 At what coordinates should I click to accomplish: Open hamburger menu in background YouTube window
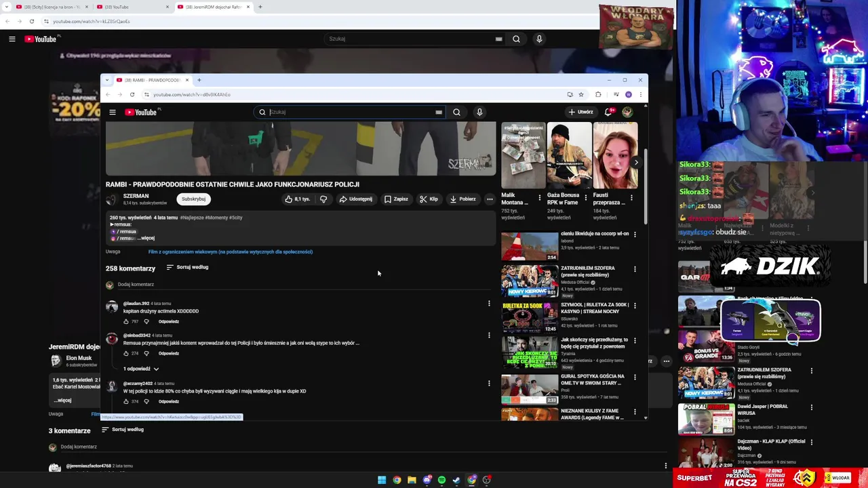click(12, 39)
